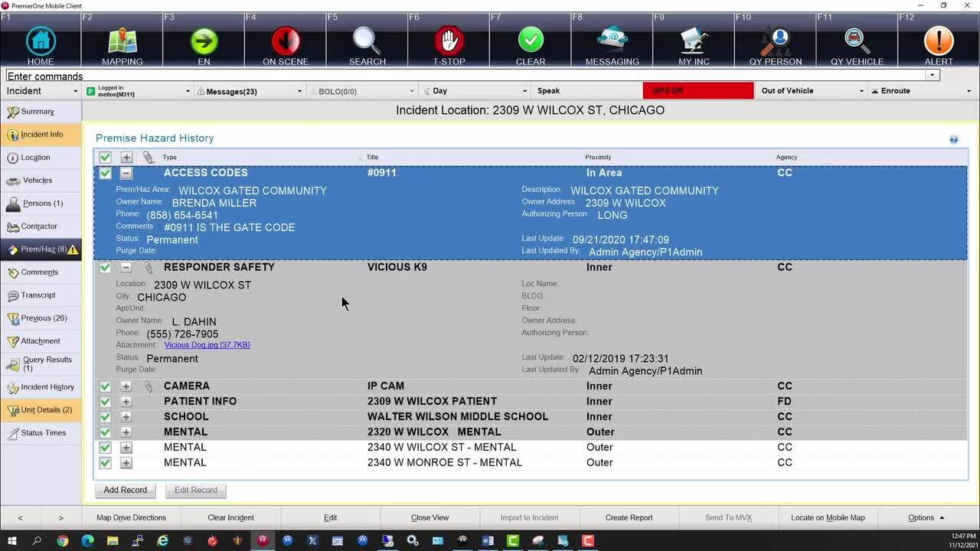The width and height of the screenshot is (980, 551).
Task: Toggle the SCHOOL record checkbox
Action: tap(105, 417)
